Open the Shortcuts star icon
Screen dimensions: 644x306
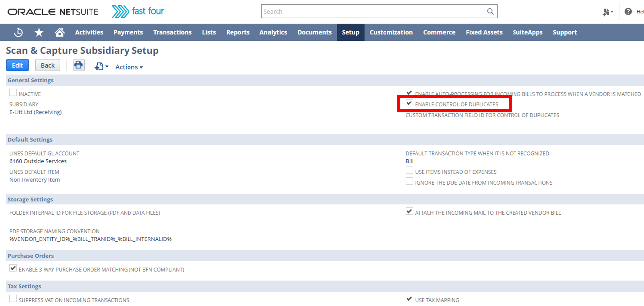(x=39, y=32)
